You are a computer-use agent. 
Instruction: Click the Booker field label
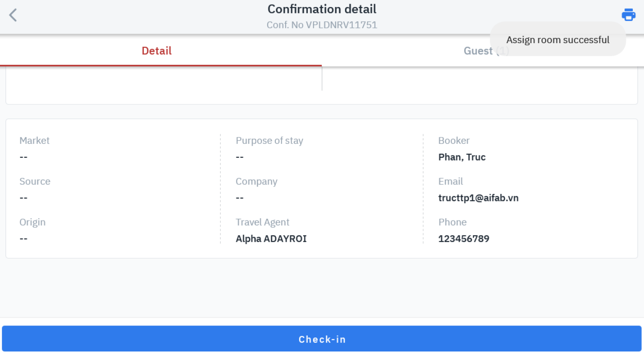tap(453, 141)
